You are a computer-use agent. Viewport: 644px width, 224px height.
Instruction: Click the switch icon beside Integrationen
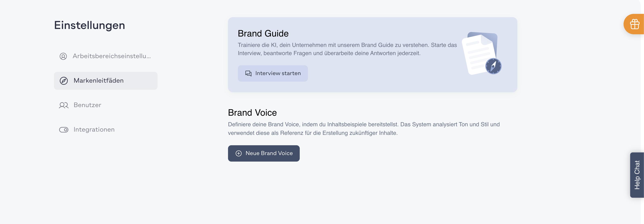tap(64, 130)
